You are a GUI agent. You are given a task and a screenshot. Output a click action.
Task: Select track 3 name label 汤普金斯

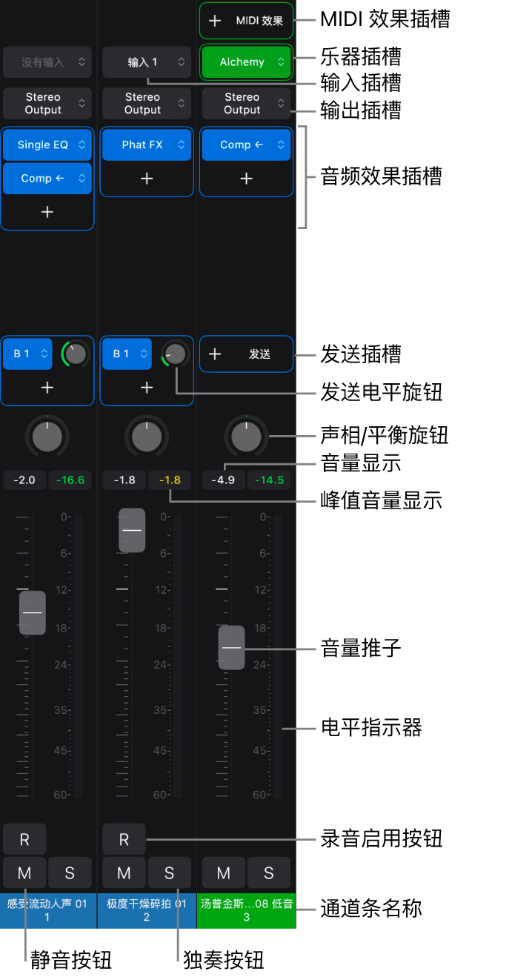point(246,910)
